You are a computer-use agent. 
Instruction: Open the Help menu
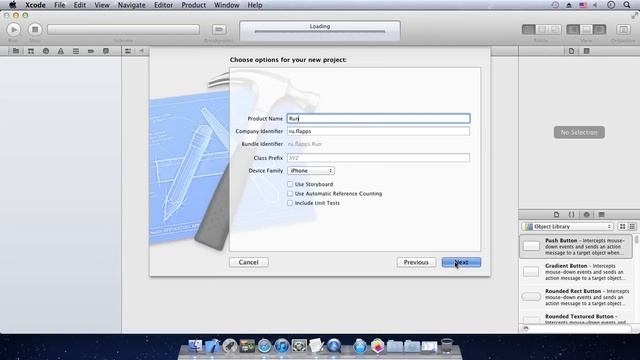(x=255, y=5)
